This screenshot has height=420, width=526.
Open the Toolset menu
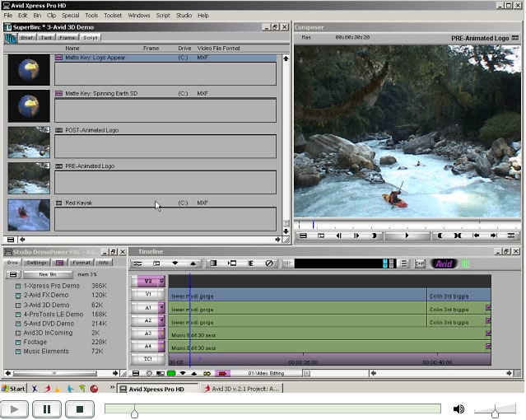tap(113, 16)
